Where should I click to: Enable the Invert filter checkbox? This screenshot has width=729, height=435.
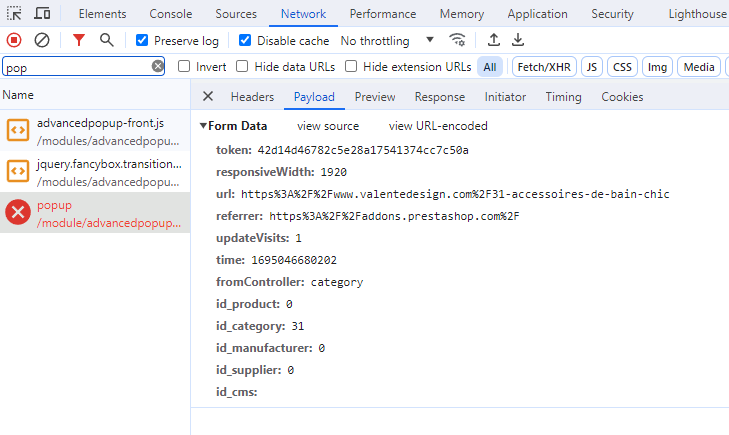pyautogui.click(x=184, y=66)
